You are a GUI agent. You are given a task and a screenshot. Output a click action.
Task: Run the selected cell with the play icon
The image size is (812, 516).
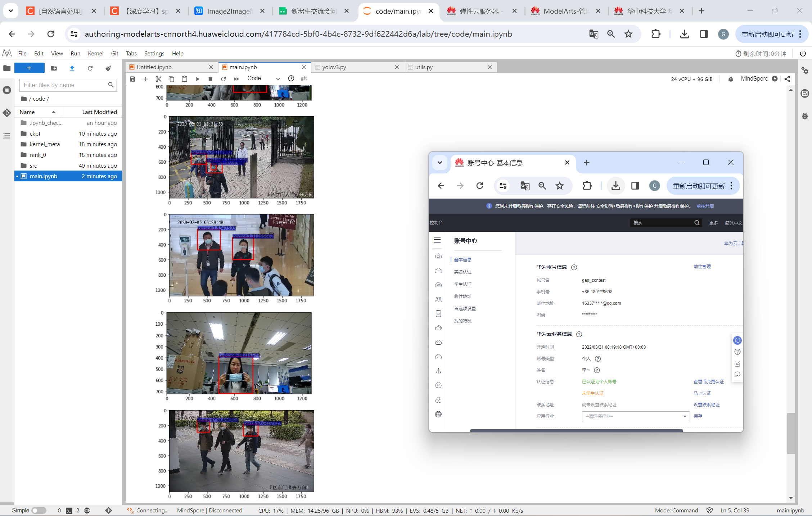pos(198,79)
